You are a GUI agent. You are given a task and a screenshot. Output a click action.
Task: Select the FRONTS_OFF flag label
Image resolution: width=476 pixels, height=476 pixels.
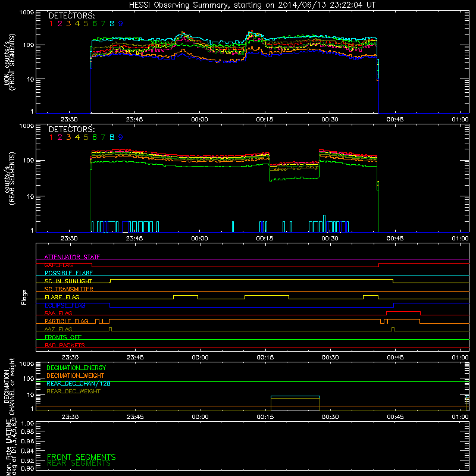pos(63,337)
